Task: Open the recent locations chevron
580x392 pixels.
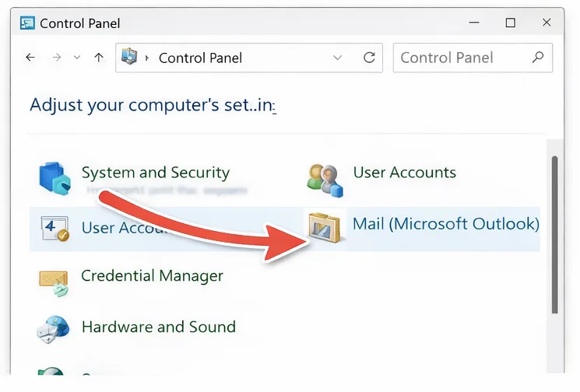Action: [76, 58]
